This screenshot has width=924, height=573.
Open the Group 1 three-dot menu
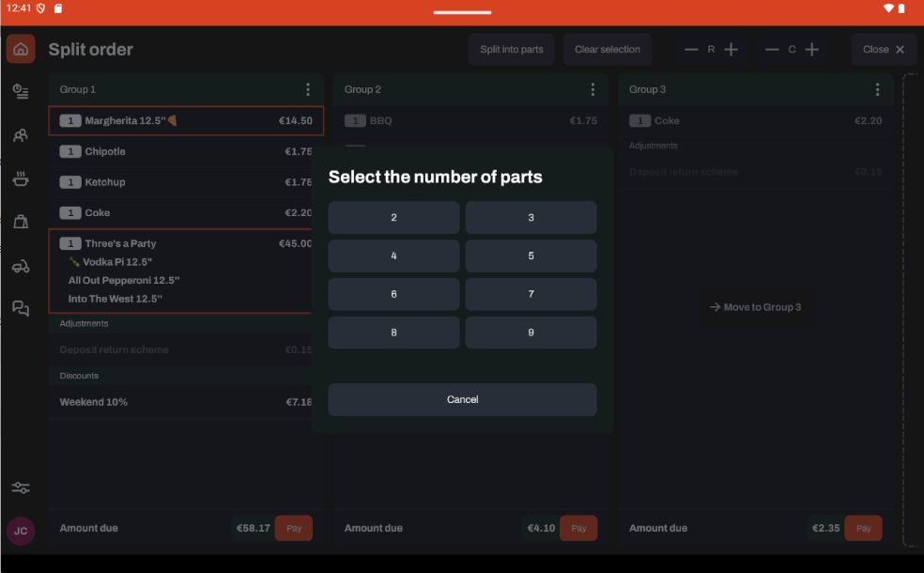308,89
